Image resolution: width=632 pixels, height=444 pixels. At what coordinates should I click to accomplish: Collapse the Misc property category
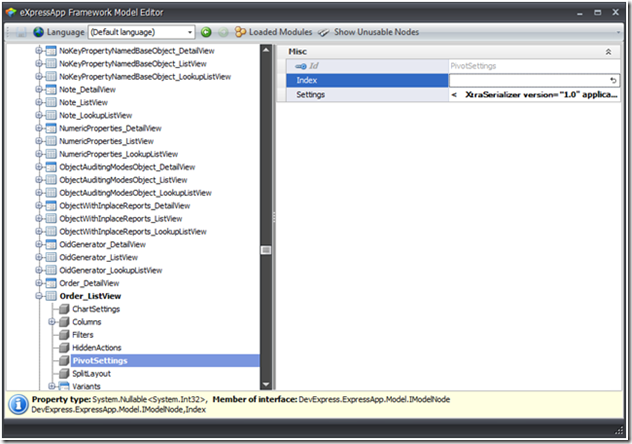pyautogui.click(x=608, y=52)
